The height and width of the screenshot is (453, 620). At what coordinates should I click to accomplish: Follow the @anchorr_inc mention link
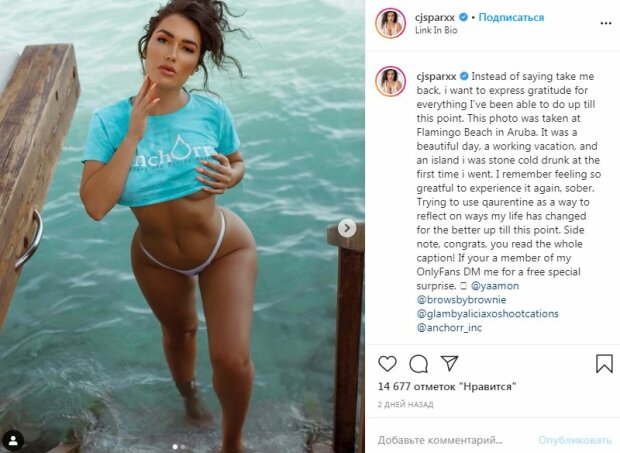449,328
